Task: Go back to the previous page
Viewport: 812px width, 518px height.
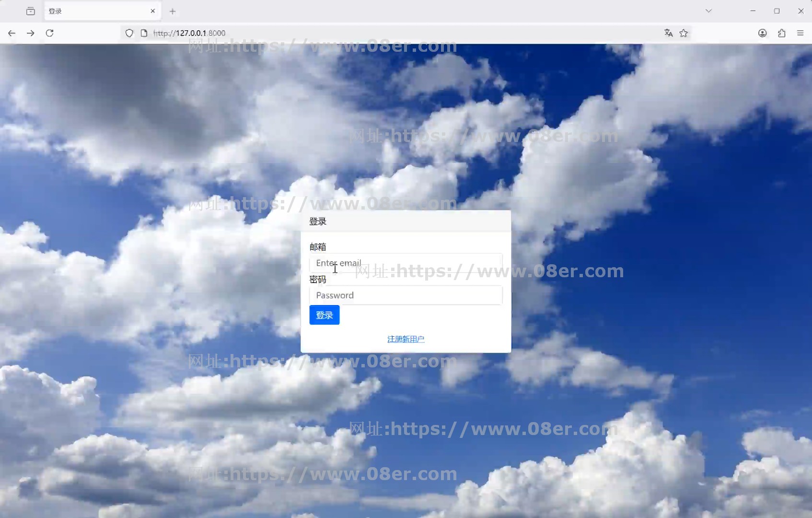Action: pos(12,33)
